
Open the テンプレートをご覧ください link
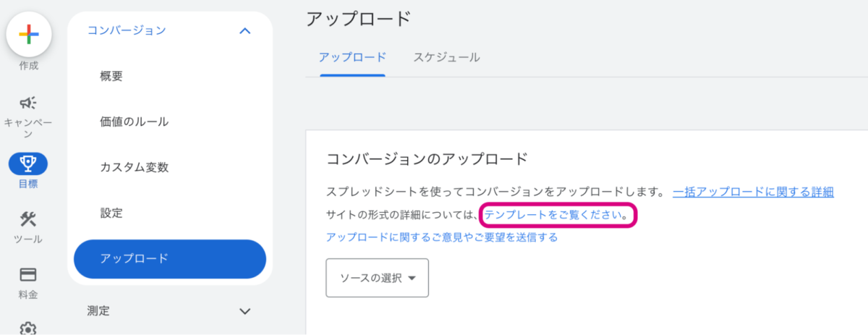(556, 215)
